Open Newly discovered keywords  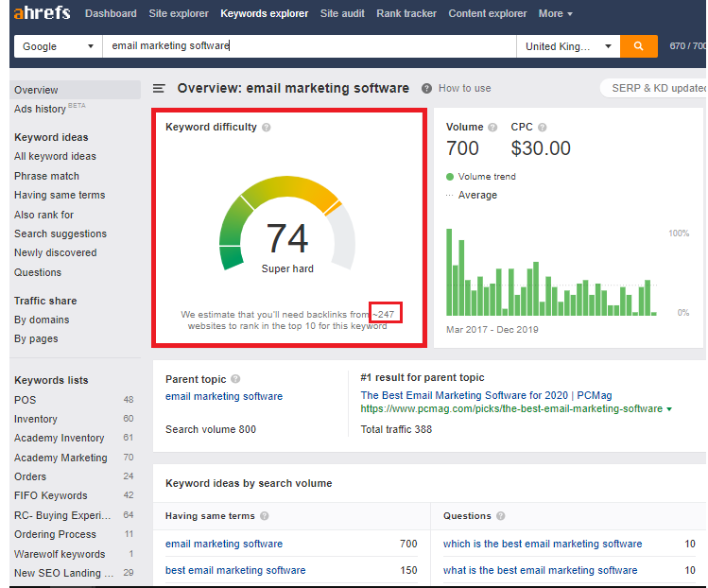[x=56, y=253]
